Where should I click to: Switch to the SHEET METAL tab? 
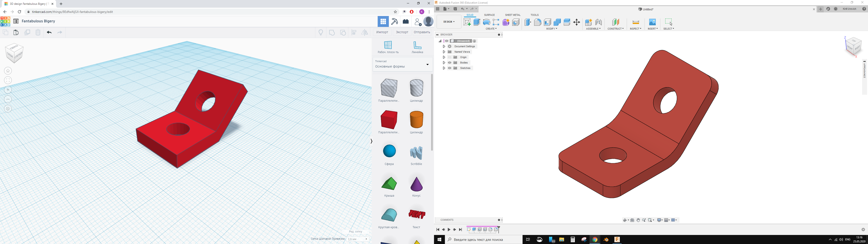click(512, 15)
